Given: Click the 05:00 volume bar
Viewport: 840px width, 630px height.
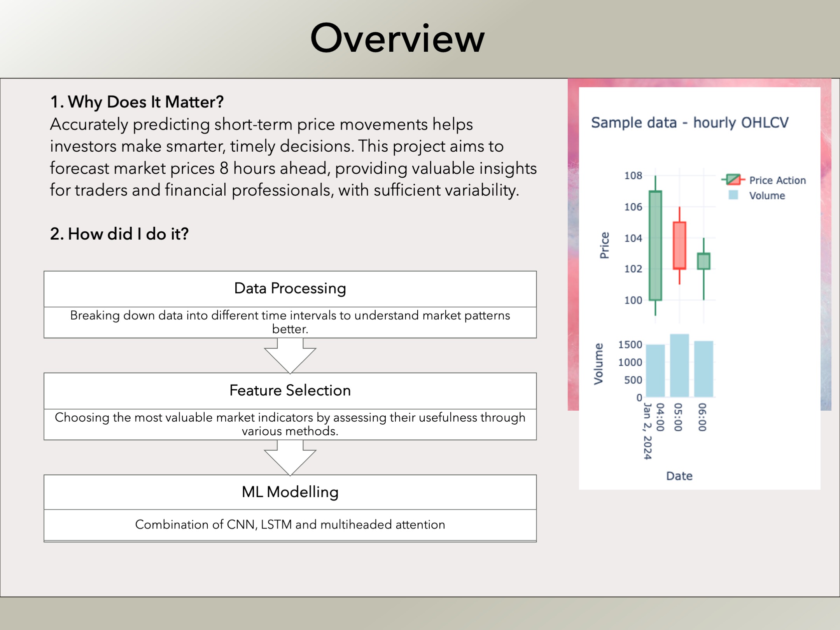Looking at the screenshot, I should tap(679, 366).
